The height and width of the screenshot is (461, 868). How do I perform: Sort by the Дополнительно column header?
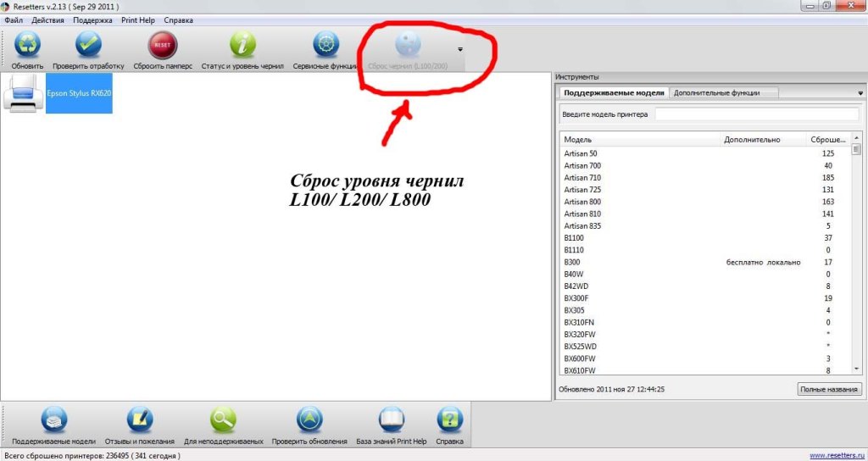tap(763, 140)
